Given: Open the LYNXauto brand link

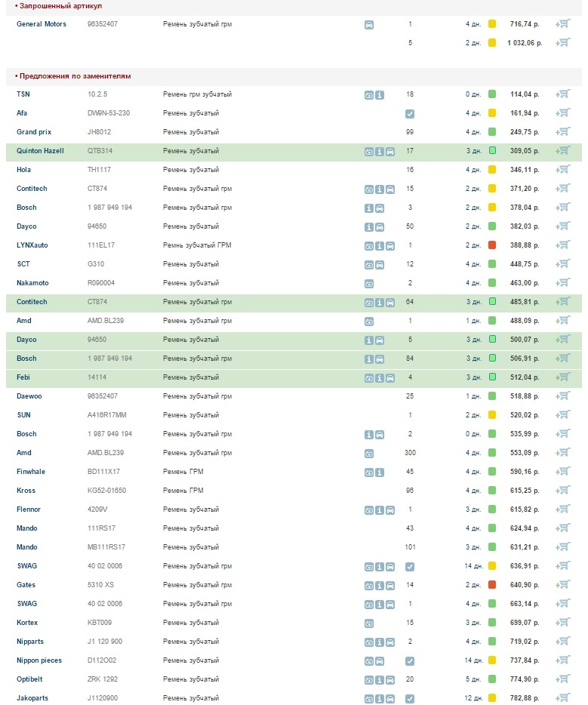Looking at the screenshot, I should pyautogui.click(x=32, y=245).
